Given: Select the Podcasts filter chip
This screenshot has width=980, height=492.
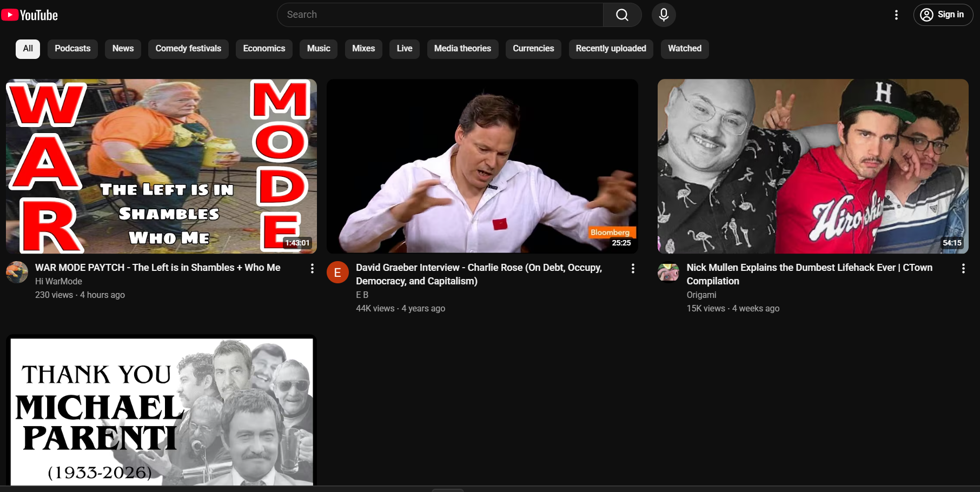Looking at the screenshot, I should [x=72, y=49].
